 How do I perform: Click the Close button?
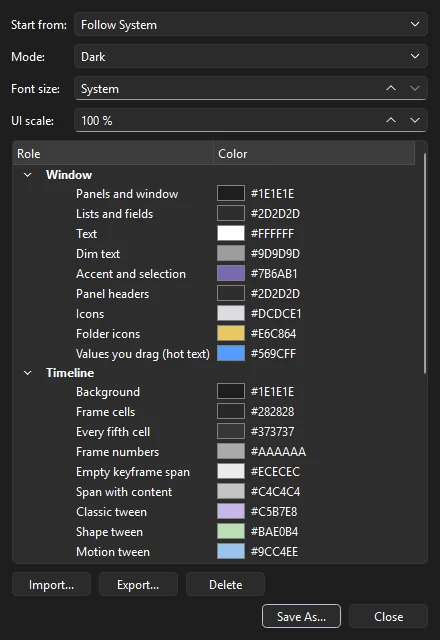(389, 616)
